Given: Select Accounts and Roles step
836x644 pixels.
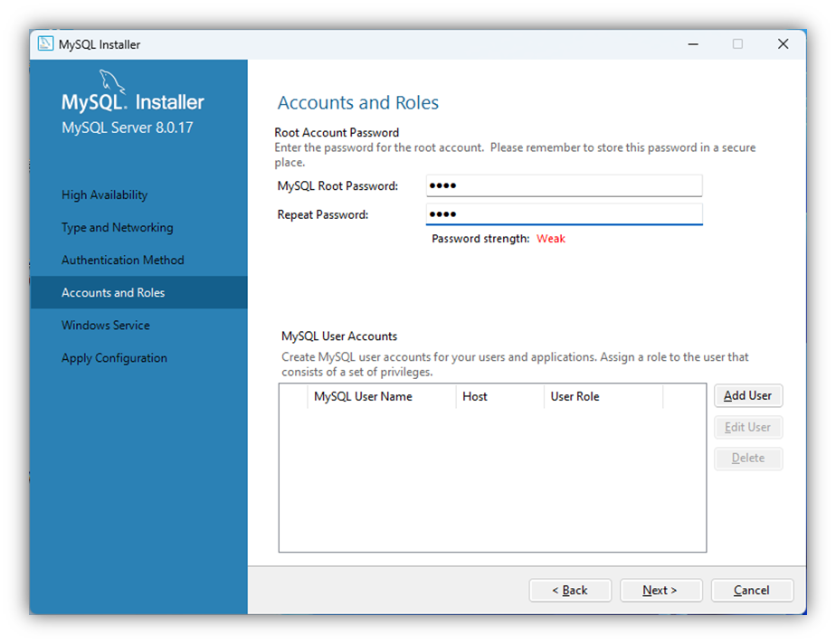Looking at the screenshot, I should 138,293.
